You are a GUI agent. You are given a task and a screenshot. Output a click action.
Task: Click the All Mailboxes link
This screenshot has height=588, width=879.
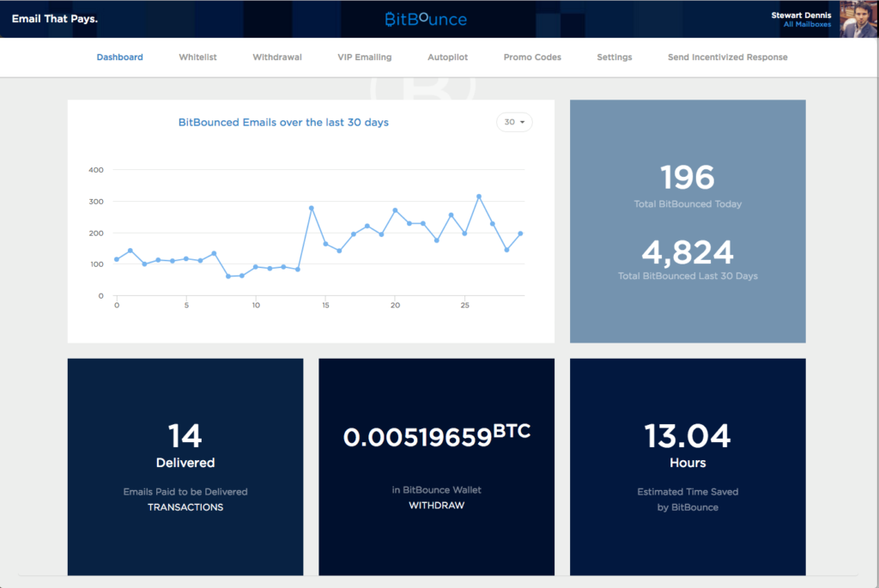(x=807, y=25)
